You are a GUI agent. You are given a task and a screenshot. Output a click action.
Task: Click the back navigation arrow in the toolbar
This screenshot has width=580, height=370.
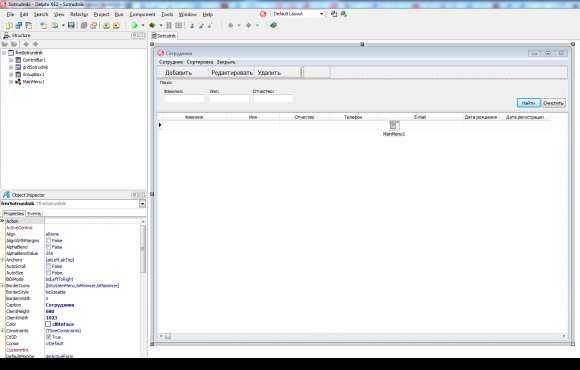230,25
